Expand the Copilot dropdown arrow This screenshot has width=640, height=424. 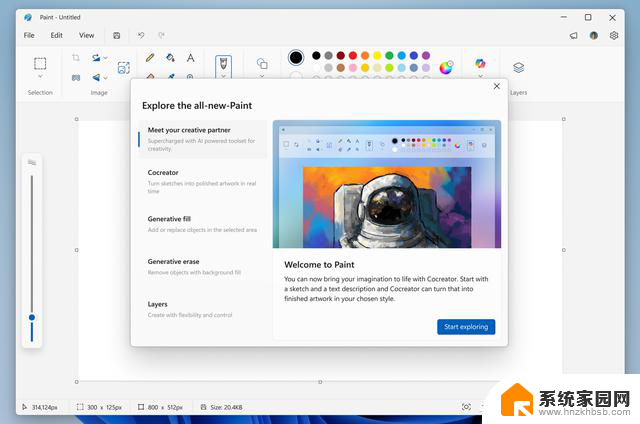coord(480,76)
